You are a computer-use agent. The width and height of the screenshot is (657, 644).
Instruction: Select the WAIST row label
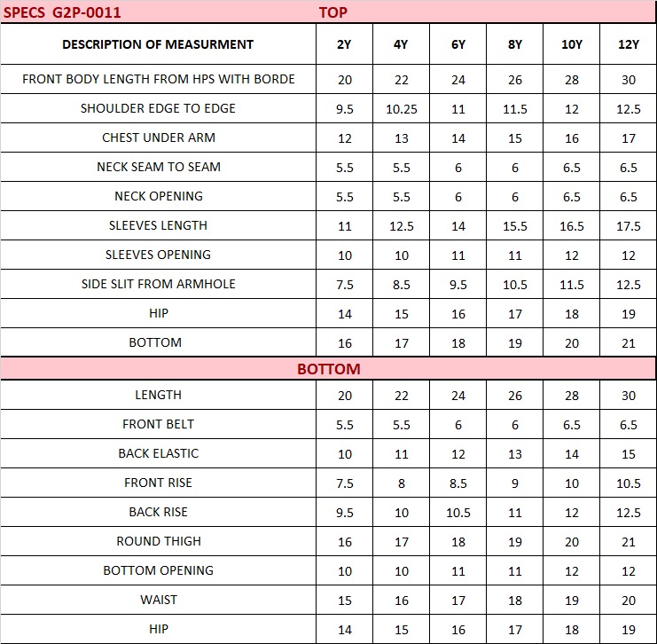pos(158,600)
